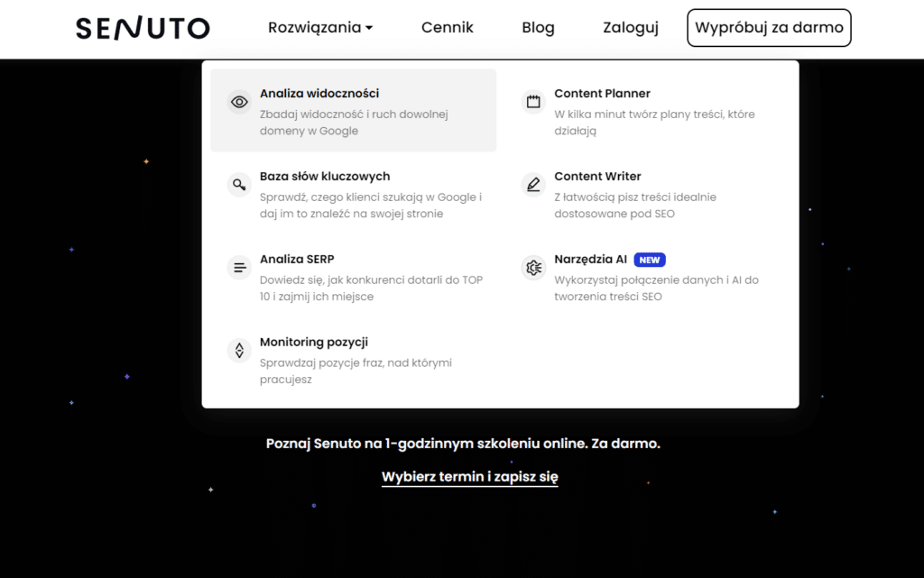Screen dimensions: 924x578
Task: Open the Cennik page
Action: [x=447, y=27]
